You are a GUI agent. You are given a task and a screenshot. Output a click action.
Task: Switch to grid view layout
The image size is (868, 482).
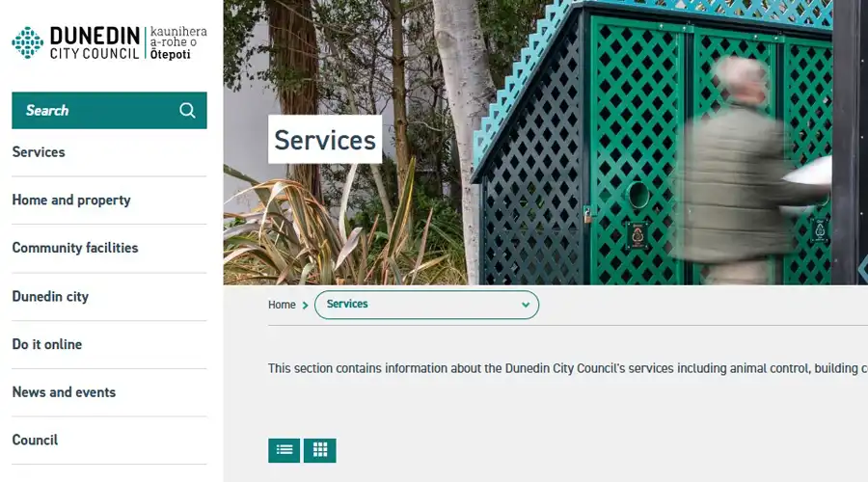[x=320, y=450]
